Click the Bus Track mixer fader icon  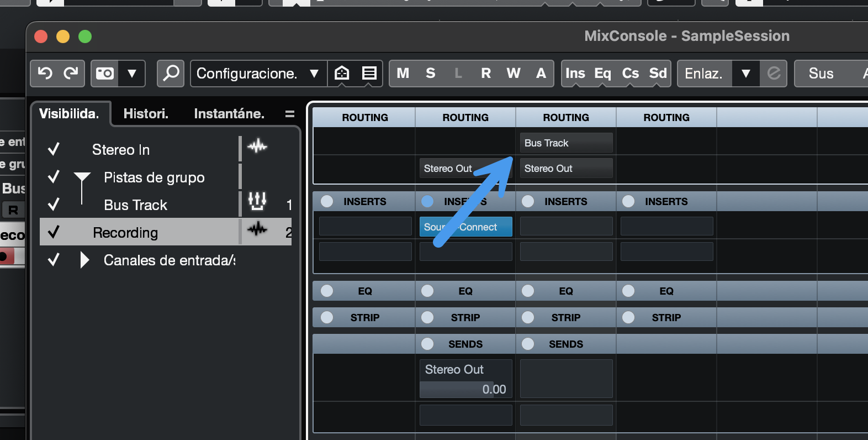coord(257,202)
